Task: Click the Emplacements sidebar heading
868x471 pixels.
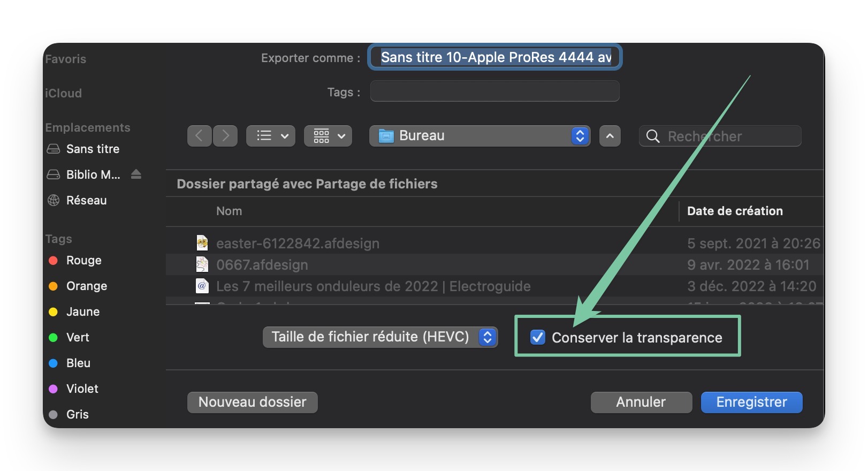Action: pyautogui.click(x=88, y=127)
